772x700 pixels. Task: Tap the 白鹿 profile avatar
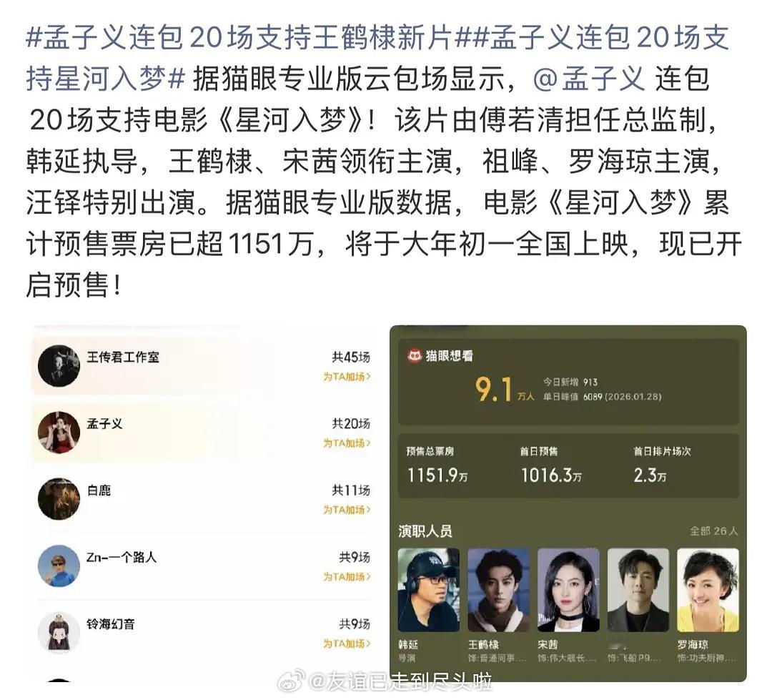click(59, 498)
